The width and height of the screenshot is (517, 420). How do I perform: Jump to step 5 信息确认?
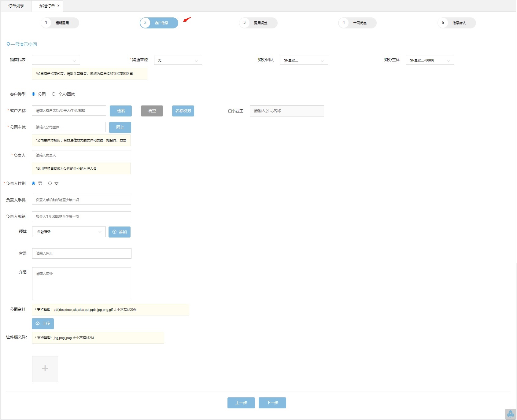456,23
